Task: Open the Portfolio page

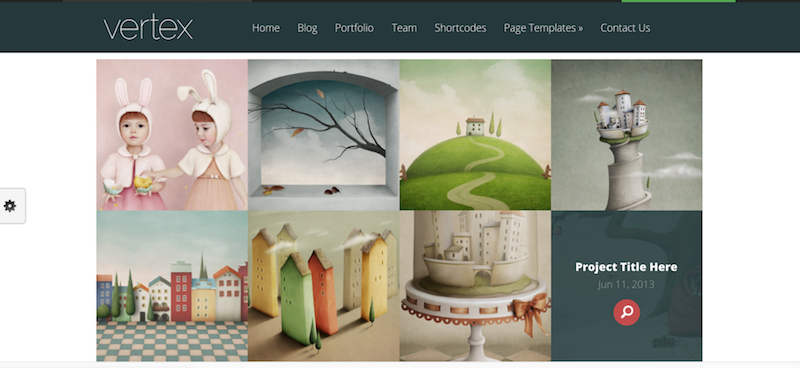Action: 354,28
